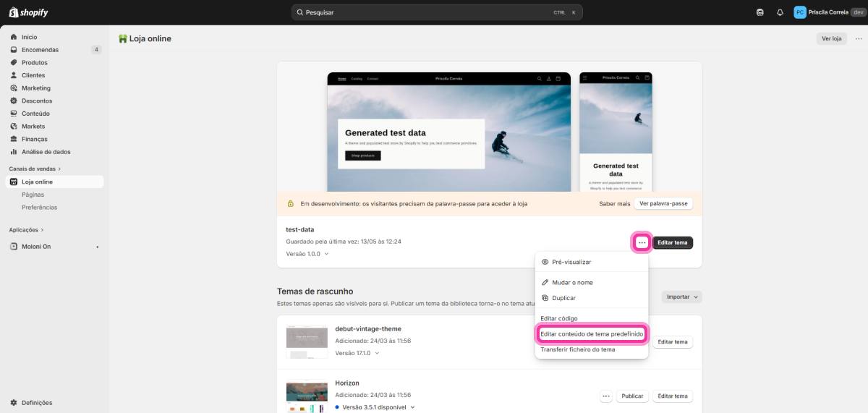Click the Finanças icon in sidebar
Viewport: 868px width, 413px height.
click(x=14, y=139)
